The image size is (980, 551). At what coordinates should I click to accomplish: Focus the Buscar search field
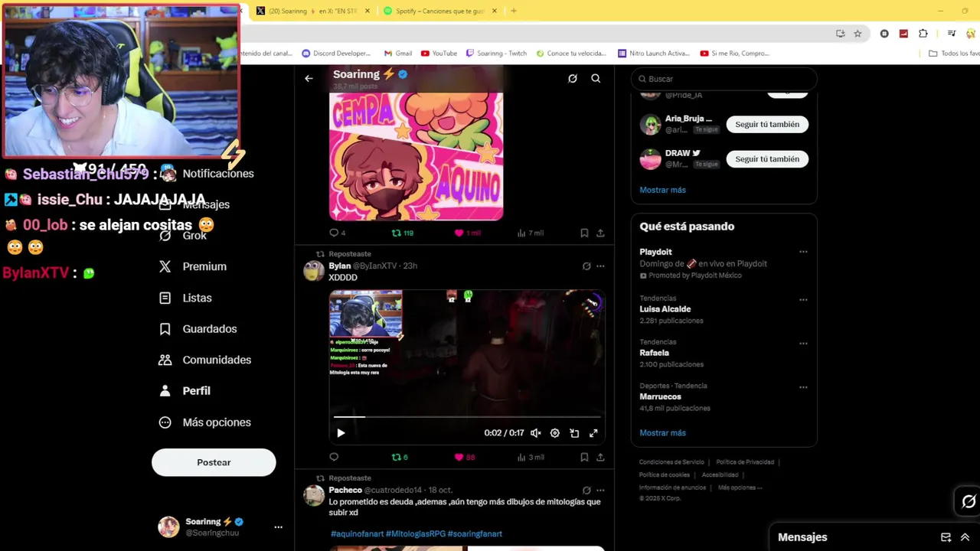pyautogui.click(x=724, y=79)
